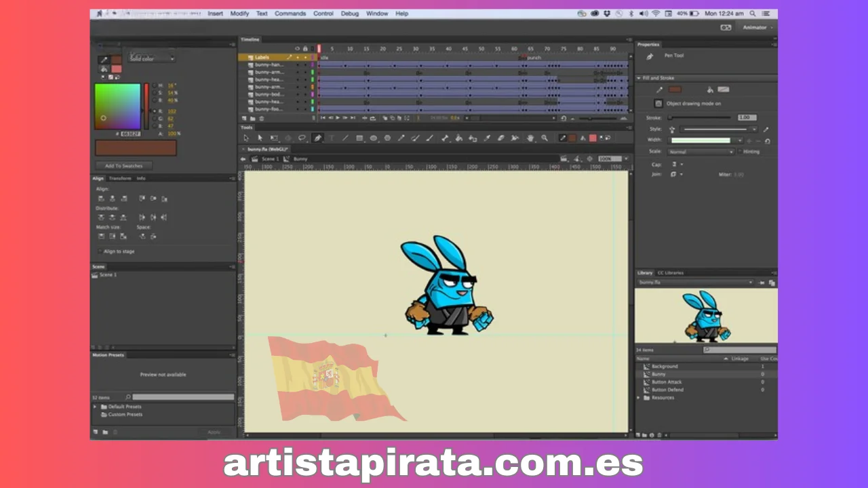
Task: Open Spotlight search in macOS menu bar
Action: coord(753,14)
